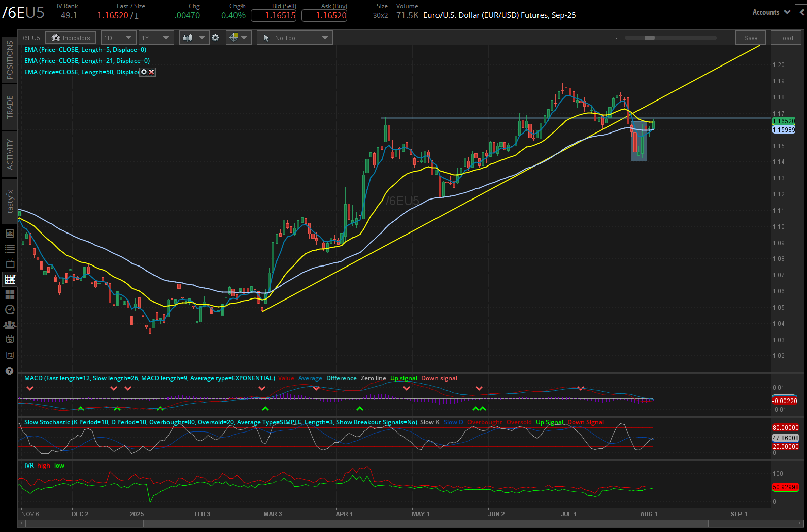
Task: Click the zoom slider handle
Action: 650,38
